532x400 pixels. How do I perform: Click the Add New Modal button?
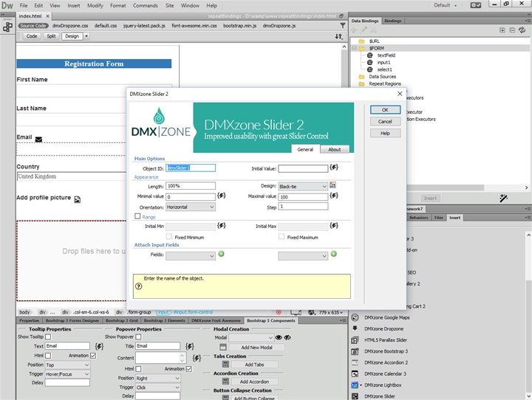click(257, 348)
